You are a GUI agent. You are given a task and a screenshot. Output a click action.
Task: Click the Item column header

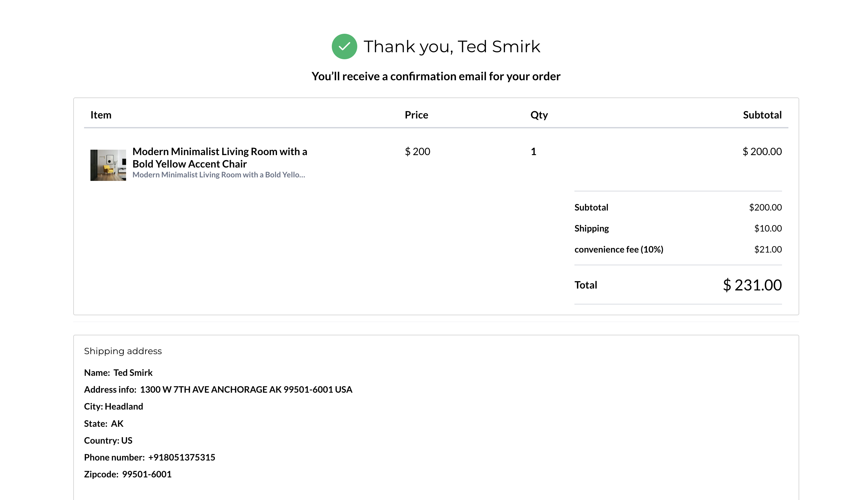pos(101,115)
